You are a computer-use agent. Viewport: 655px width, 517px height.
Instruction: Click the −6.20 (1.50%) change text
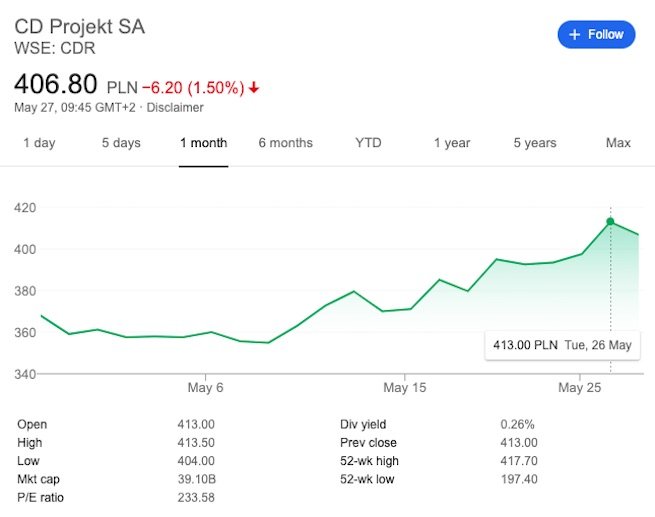(x=193, y=88)
